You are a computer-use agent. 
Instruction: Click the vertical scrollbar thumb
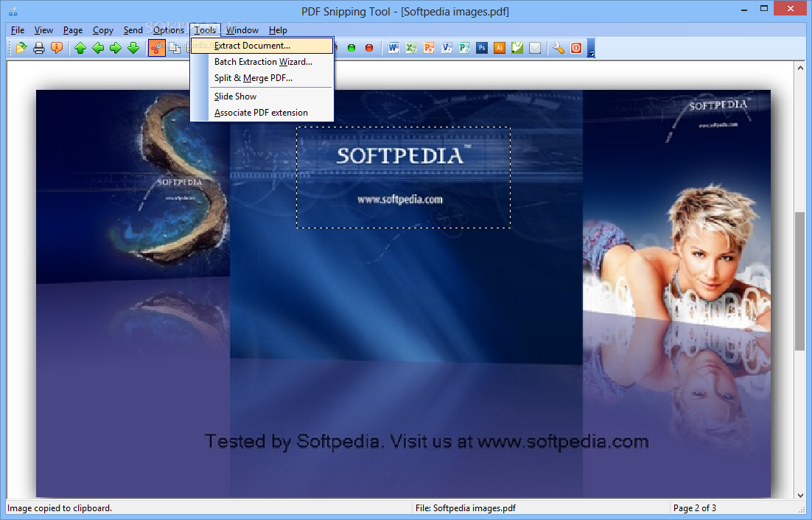800,281
